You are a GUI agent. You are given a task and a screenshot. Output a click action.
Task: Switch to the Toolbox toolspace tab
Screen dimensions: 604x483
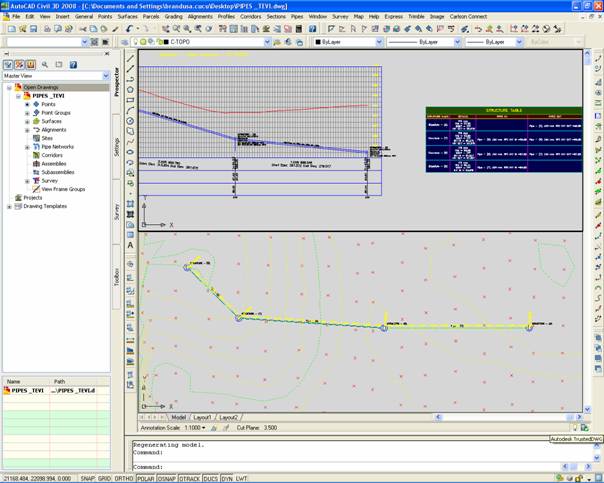point(117,277)
